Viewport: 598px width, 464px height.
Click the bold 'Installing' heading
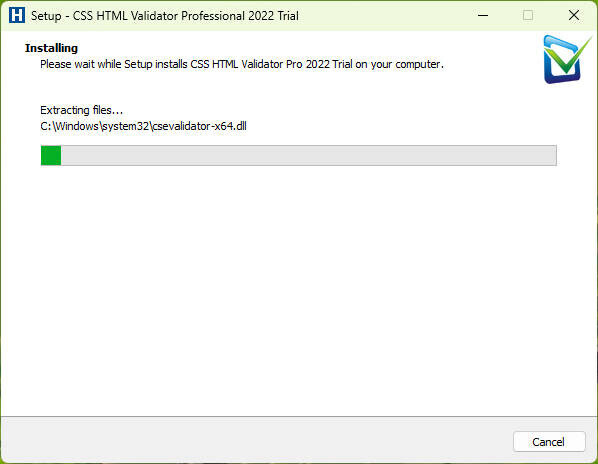(x=51, y=48)
